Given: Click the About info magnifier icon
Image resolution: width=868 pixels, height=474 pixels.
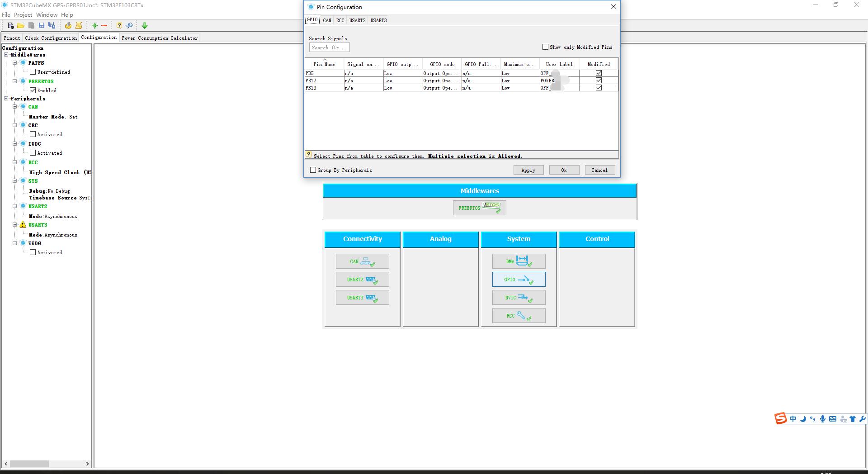Looking at the screenshot, I should tap(129, 25).
